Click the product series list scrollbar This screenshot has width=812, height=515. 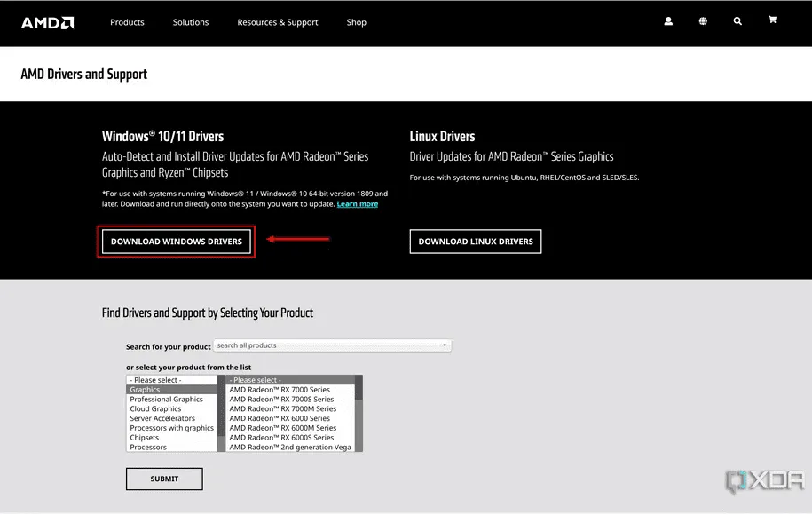pos(359,413)
